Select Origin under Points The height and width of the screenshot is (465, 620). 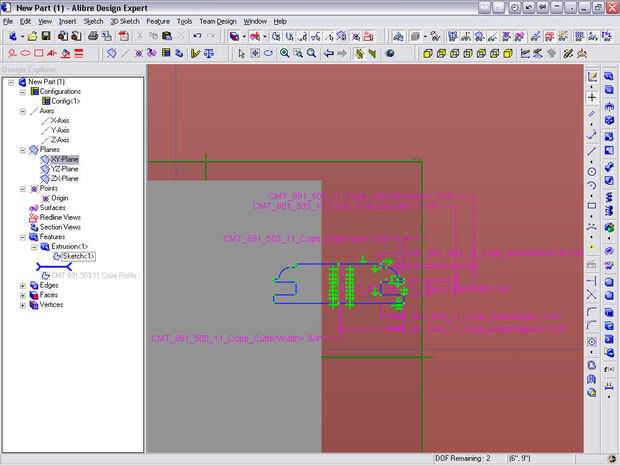click(x=60, y=198)
